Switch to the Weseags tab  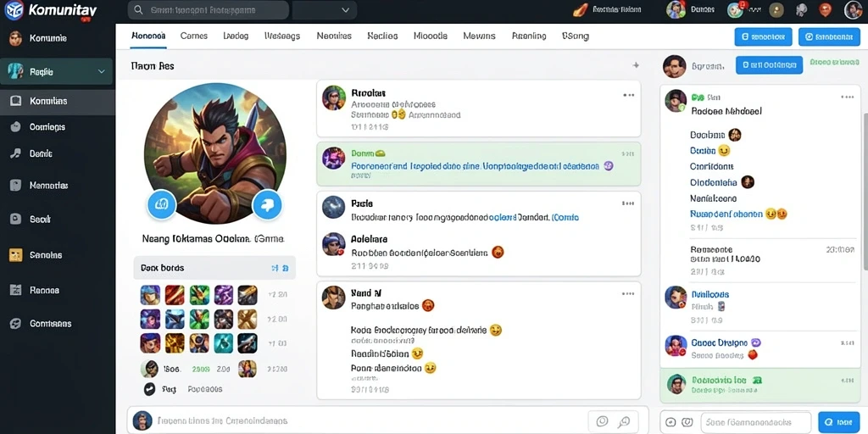(x=282, y=36)
